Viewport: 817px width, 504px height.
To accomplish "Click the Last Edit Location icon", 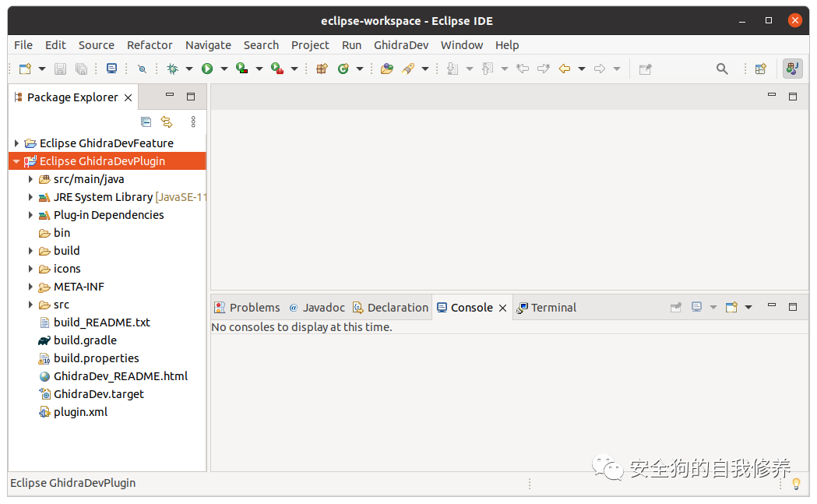I will (523, 69).
